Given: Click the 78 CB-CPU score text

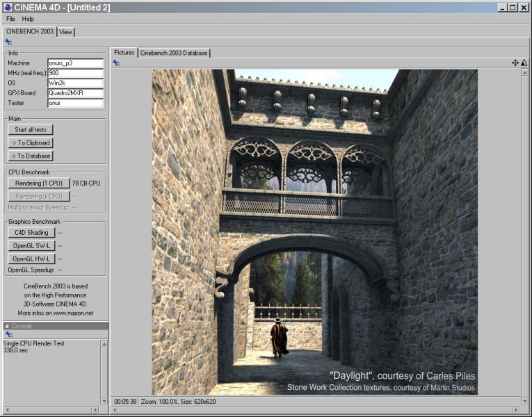Looking at the screenshot, I should (x=86, y=183).
